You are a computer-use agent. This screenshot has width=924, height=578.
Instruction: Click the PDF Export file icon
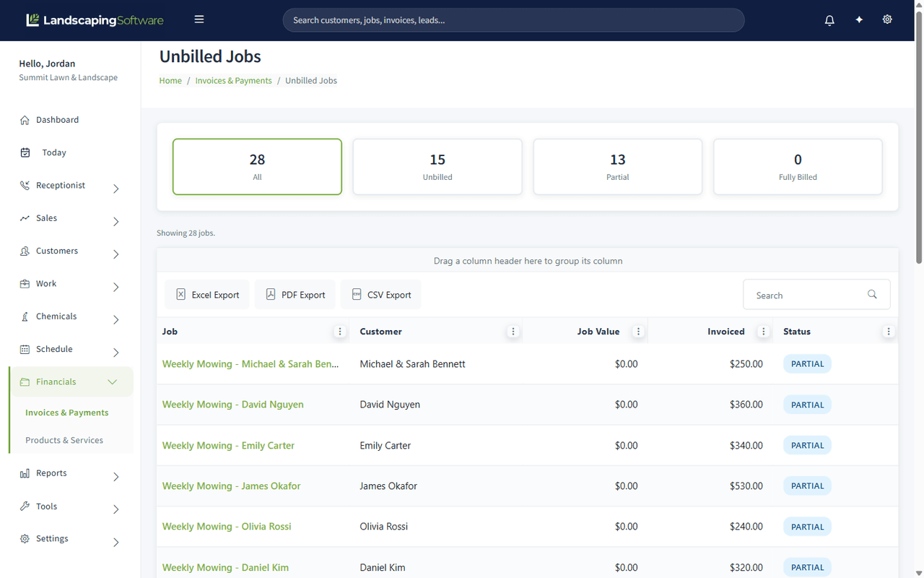(271, 295)
